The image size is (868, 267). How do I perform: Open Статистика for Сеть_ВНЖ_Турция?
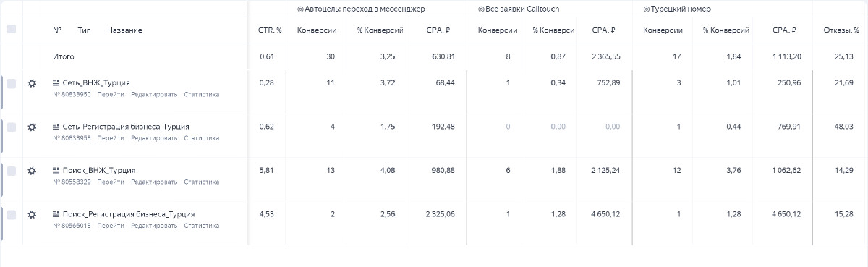(202, 94)
